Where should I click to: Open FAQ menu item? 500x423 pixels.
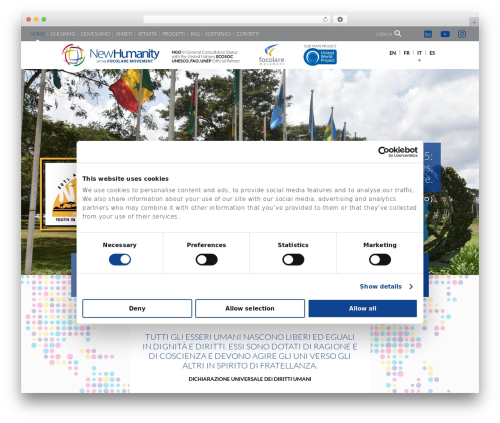(195, 34)
